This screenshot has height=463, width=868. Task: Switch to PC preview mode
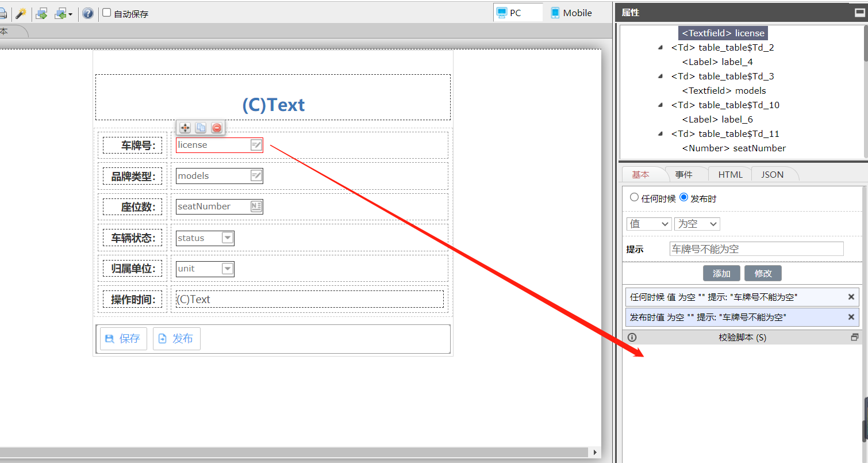tap(518, 13)
